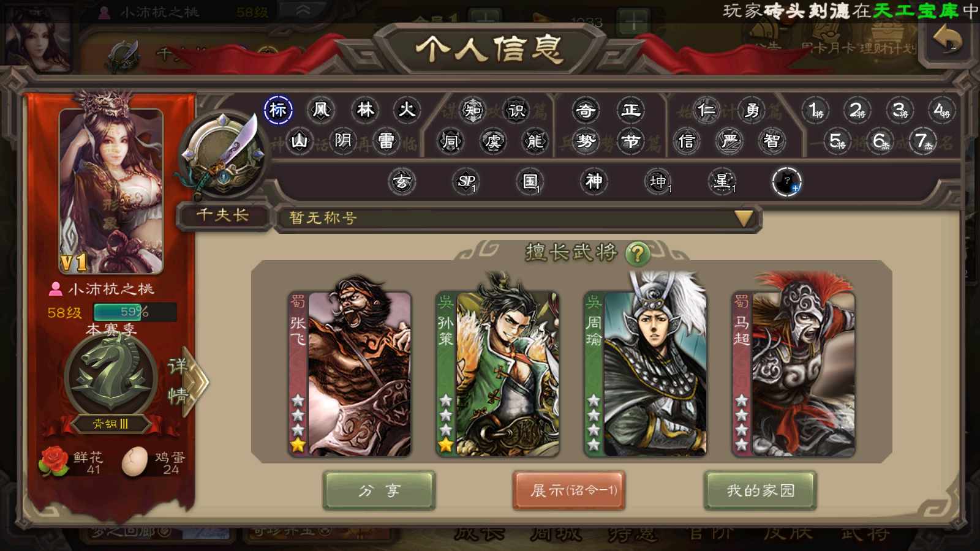This screenshot has height=551, width=980.
Task: Click the 千夫长 rank label
Action: pyautogui.click(x=222, y=216)
